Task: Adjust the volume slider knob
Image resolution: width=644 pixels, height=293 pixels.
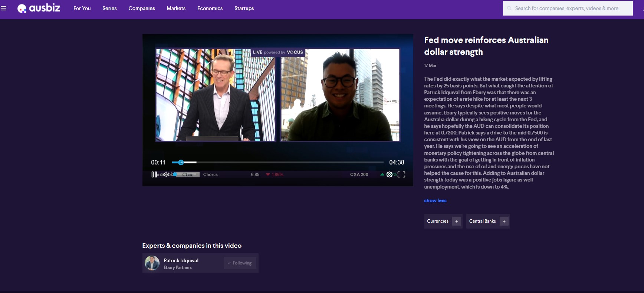Action: pos(175,174)
